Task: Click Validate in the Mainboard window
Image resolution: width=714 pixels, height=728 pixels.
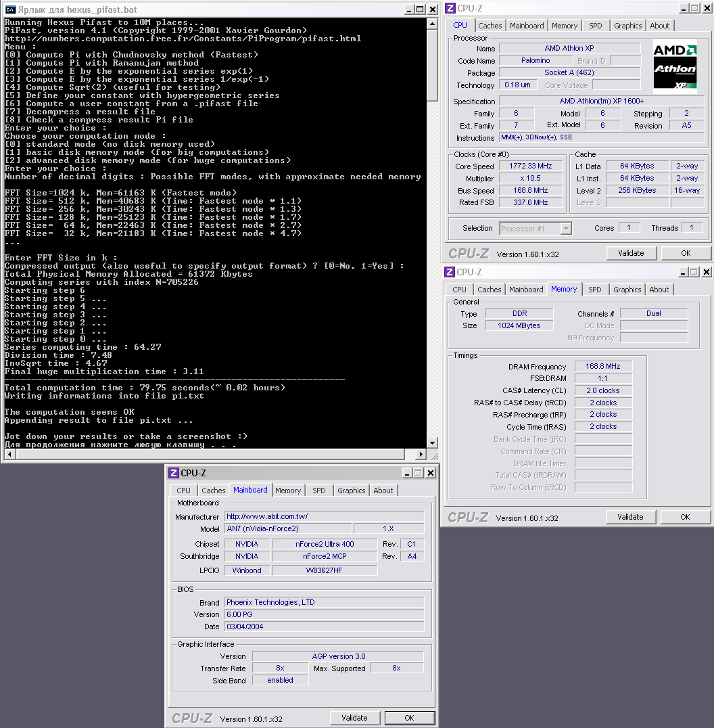Action: pyautogui.click(x=354, y=718)
